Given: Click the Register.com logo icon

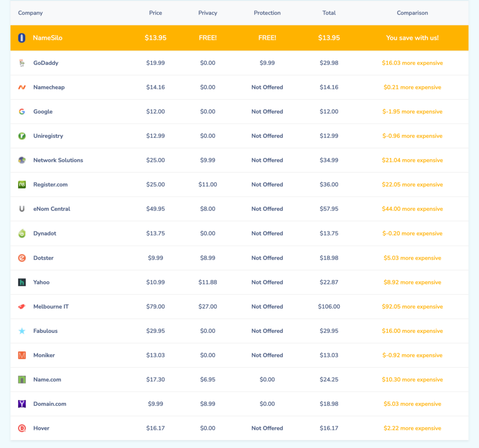Looking at the screenshot, I should pos(22,184).
